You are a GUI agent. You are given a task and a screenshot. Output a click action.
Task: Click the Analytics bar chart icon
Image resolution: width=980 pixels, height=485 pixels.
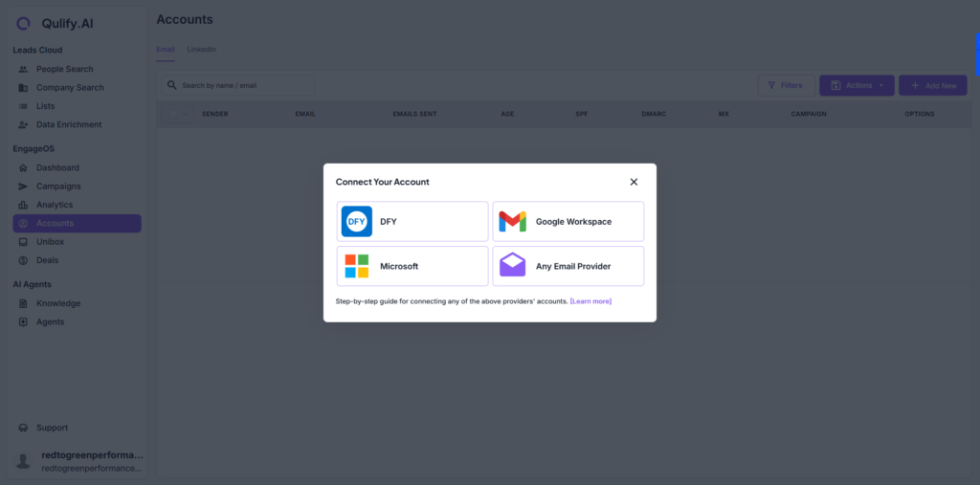[x=23, y=205]
